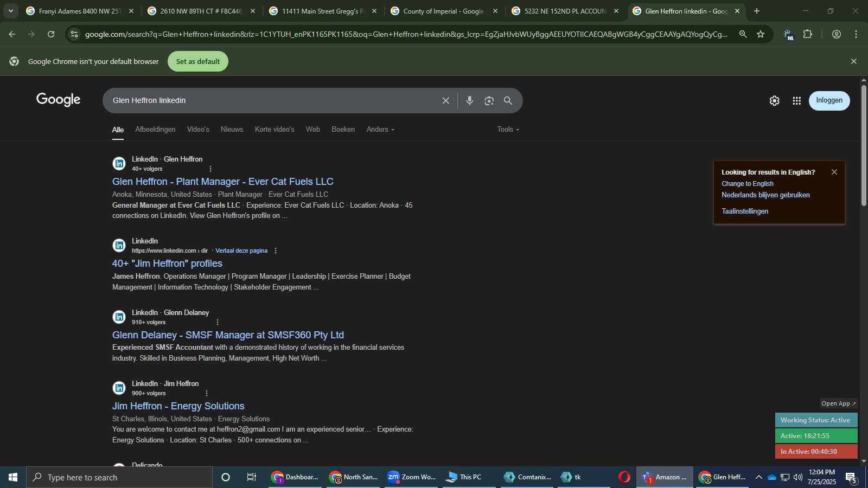Expand the Anders filter dropdown
The image size is (868, 488).
pos(380,130)
